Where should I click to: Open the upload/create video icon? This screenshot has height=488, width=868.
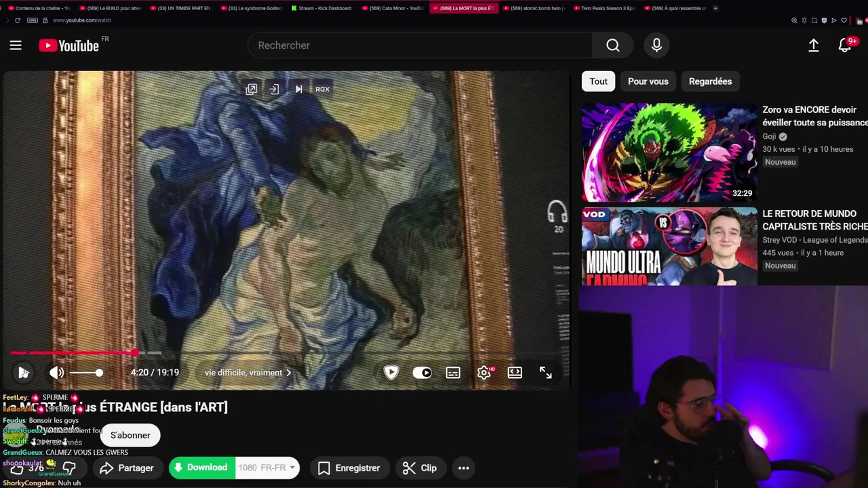(814, 45)
